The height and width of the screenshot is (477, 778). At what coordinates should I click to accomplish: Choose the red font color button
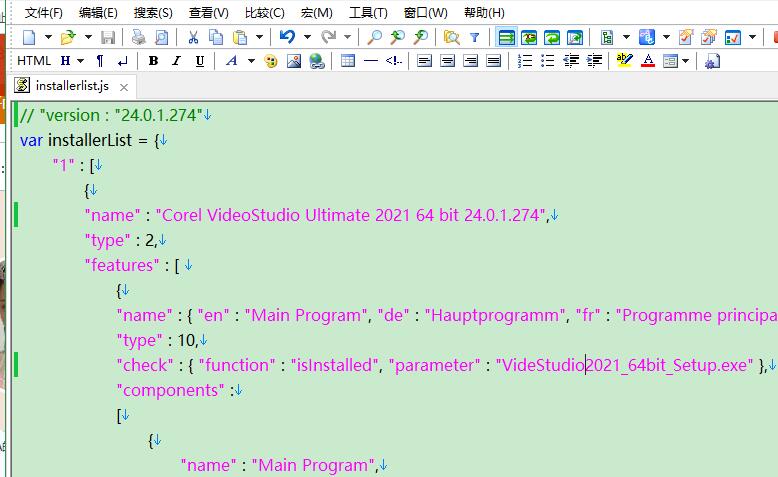pyautogui.click(x=648, y=61)
